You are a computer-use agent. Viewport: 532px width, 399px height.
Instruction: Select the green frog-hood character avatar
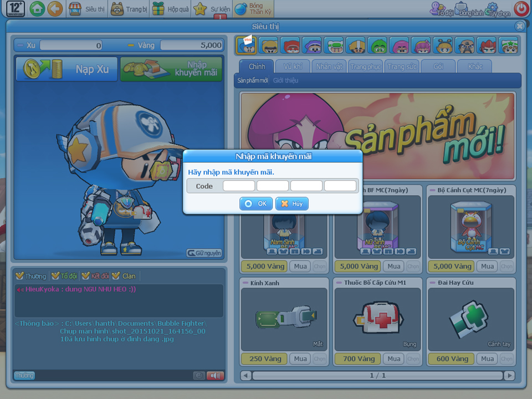[x=377, y=45]
